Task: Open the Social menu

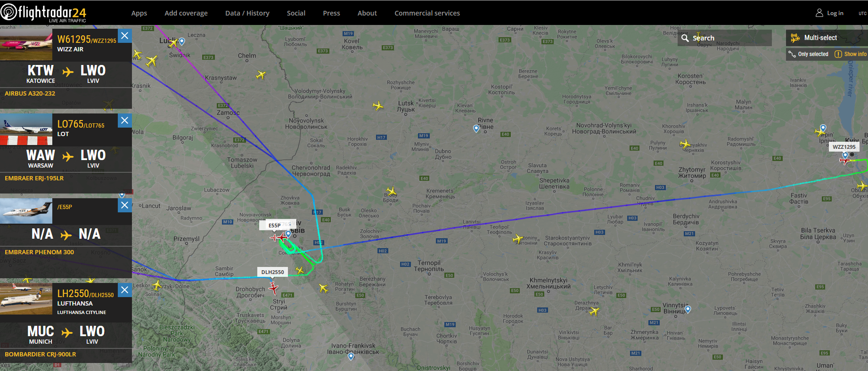Action: 296,13
